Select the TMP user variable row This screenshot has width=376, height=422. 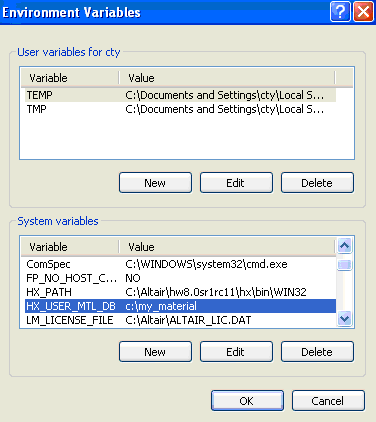pyautogui.click(x=180, y=109)
